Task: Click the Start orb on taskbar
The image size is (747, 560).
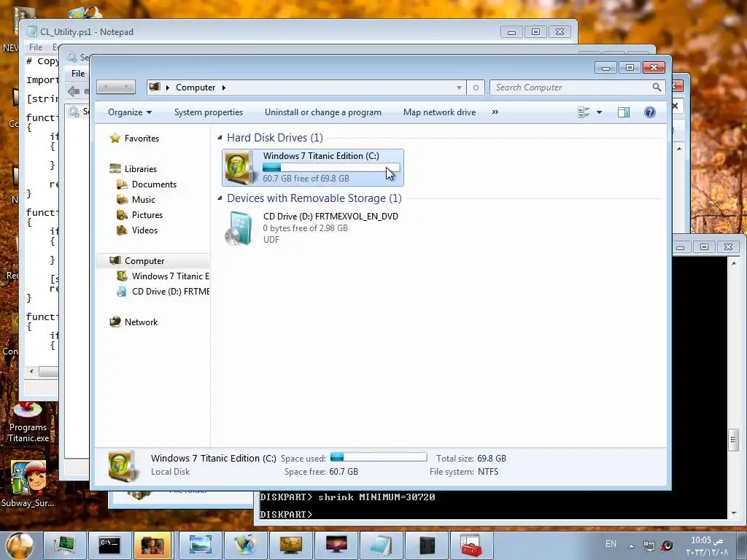Action: point(20,545)
